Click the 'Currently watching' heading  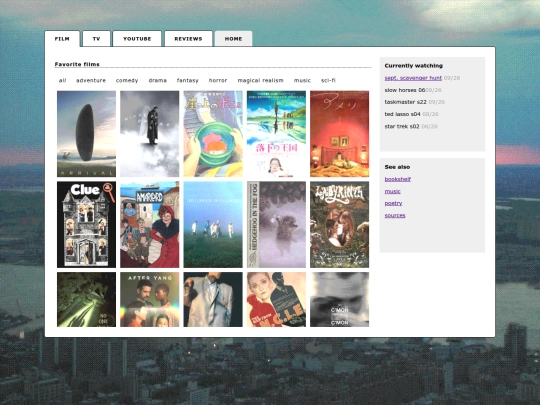pos(414,65)
